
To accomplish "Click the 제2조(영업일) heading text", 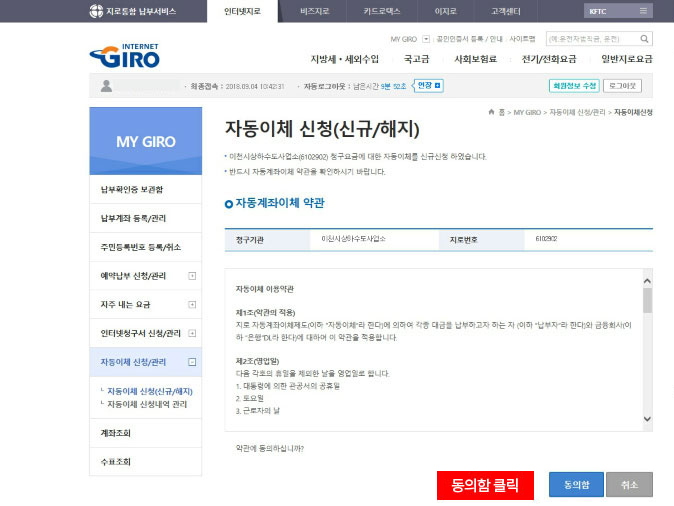I will 257,361.
